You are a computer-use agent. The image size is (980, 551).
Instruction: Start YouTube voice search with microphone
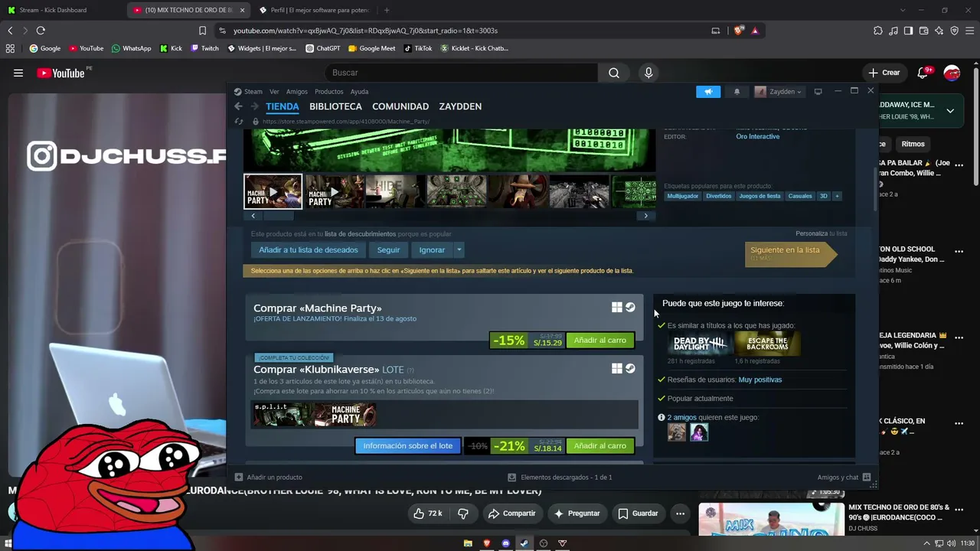[x=648, y=73]
